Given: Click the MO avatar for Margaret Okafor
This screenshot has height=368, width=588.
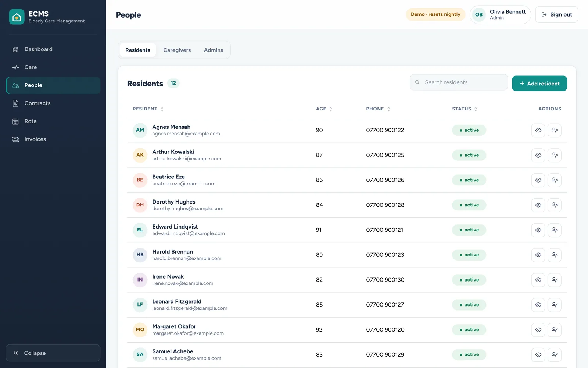Looking at the screenshot, I should 140,330.
